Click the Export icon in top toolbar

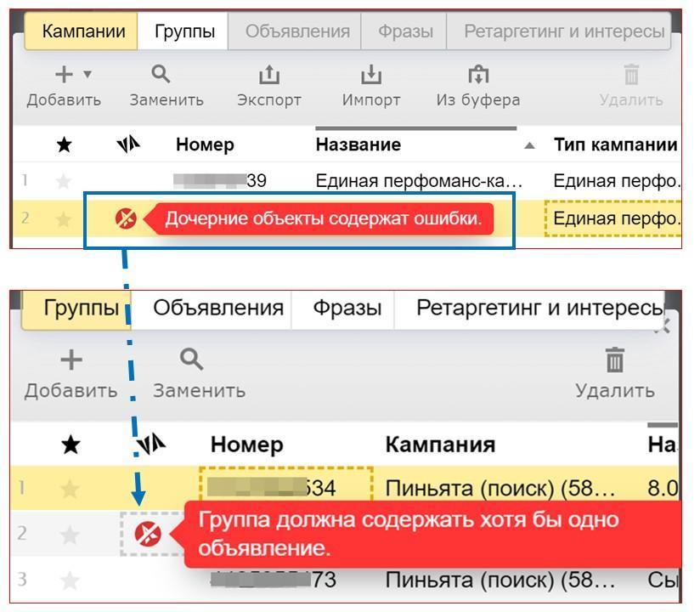[268, 76]
